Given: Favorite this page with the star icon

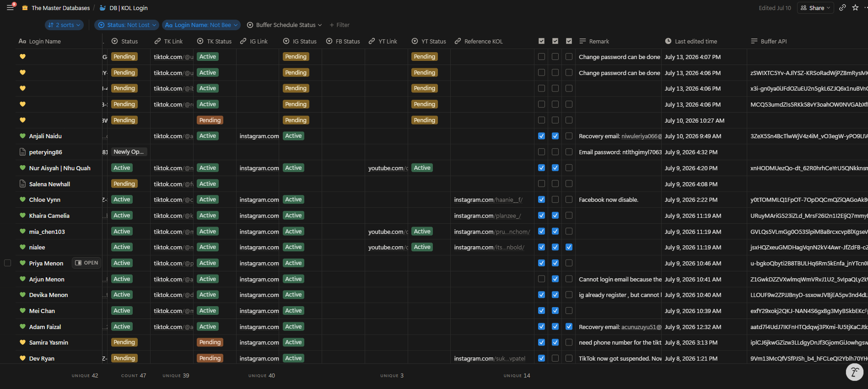Looking at the screenshot, I should tap(855, 8).
